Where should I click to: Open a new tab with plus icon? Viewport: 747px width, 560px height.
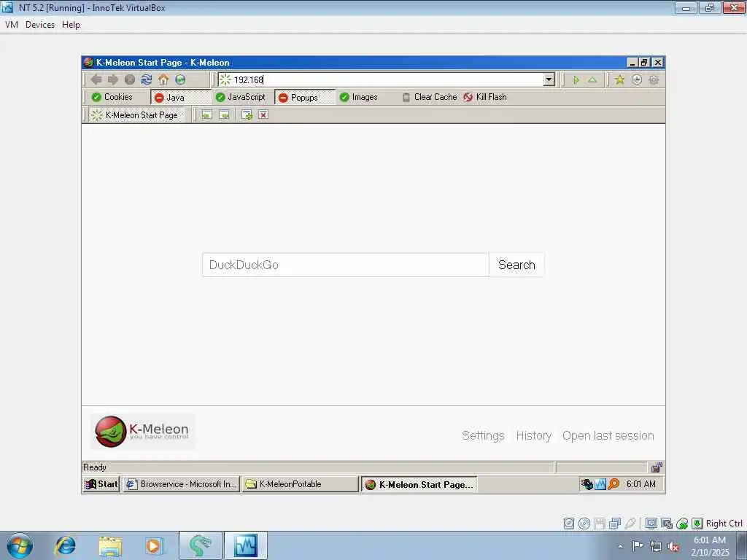coord(247,114)
